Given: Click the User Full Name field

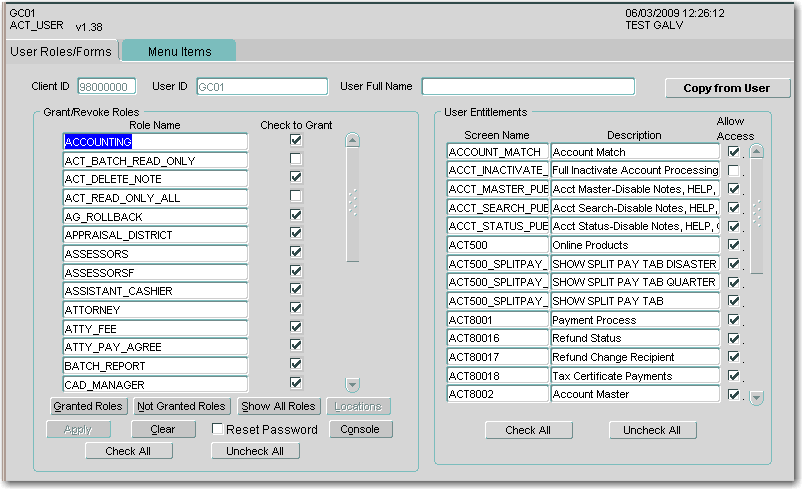Looking at the screenshot, I should (528, 86).
